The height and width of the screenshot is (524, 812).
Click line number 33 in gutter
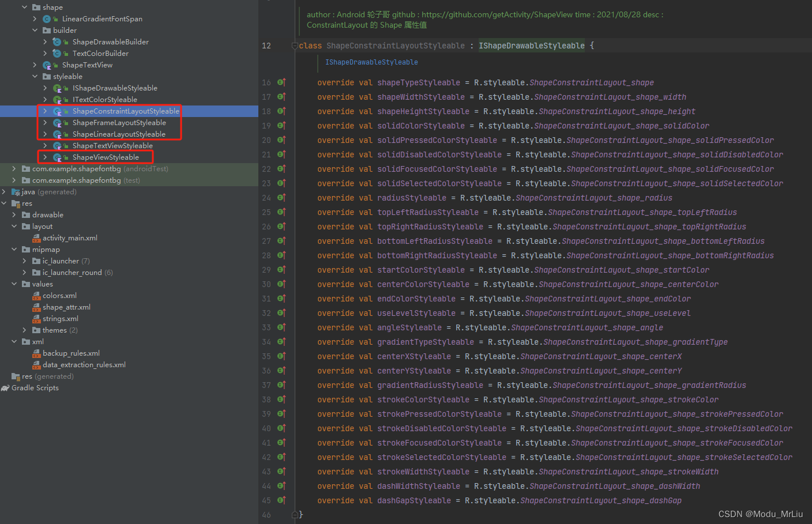click(x=266, y=327)
